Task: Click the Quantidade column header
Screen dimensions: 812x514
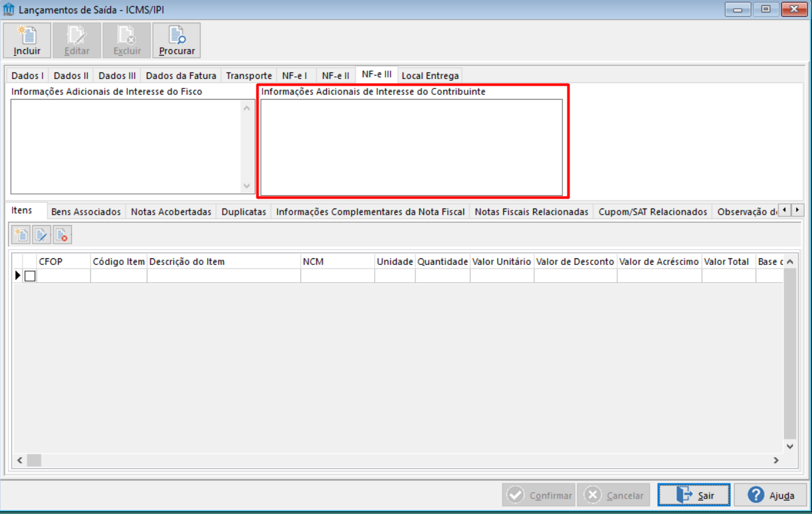Action: [x=443, y=262]
